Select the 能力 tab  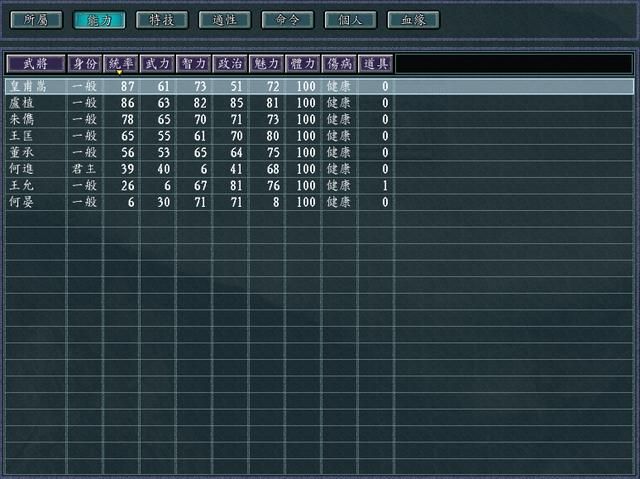pos(98,20)
